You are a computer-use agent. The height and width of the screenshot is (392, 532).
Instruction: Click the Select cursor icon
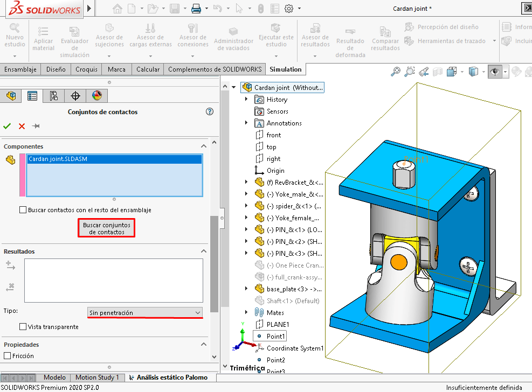(239, 9)
